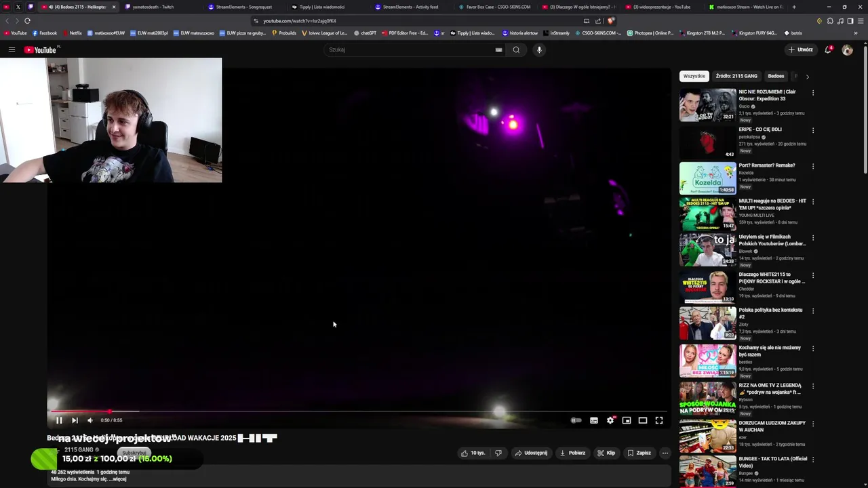Click the Utwórz create button
This screenshot has width=868, height=488.
[x=800, y=49]
